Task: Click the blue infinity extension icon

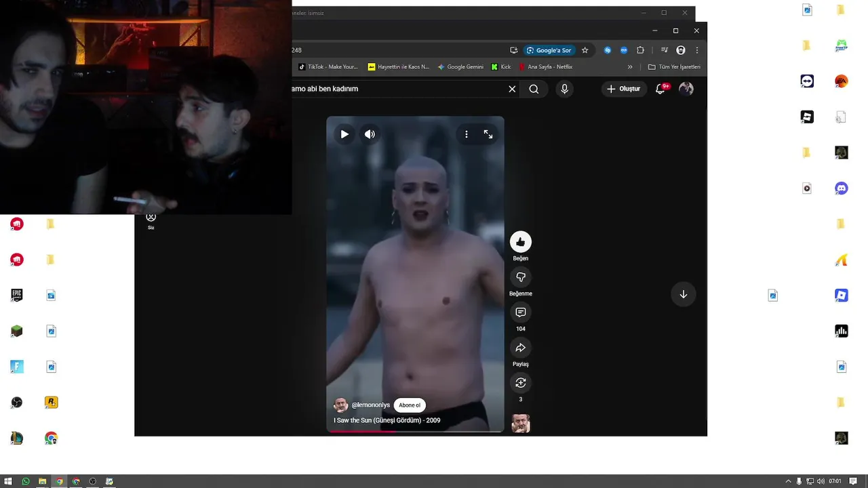Action: click(624, 50)
